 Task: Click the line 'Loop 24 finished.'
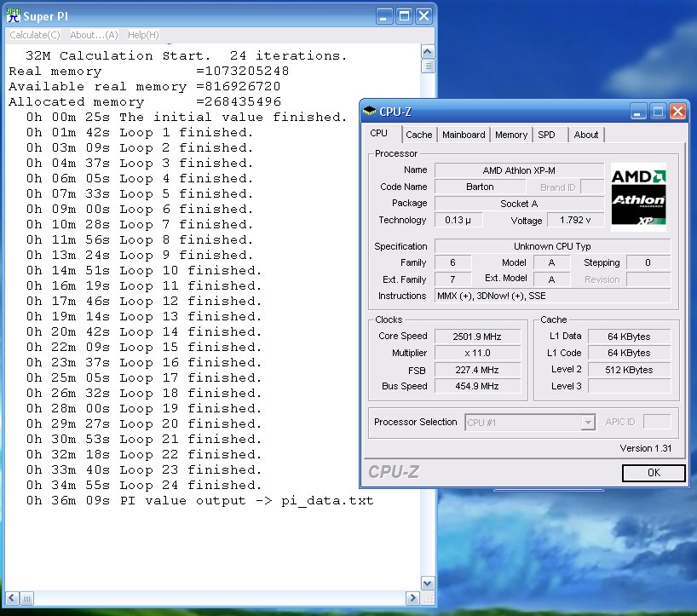coord(144,485)
